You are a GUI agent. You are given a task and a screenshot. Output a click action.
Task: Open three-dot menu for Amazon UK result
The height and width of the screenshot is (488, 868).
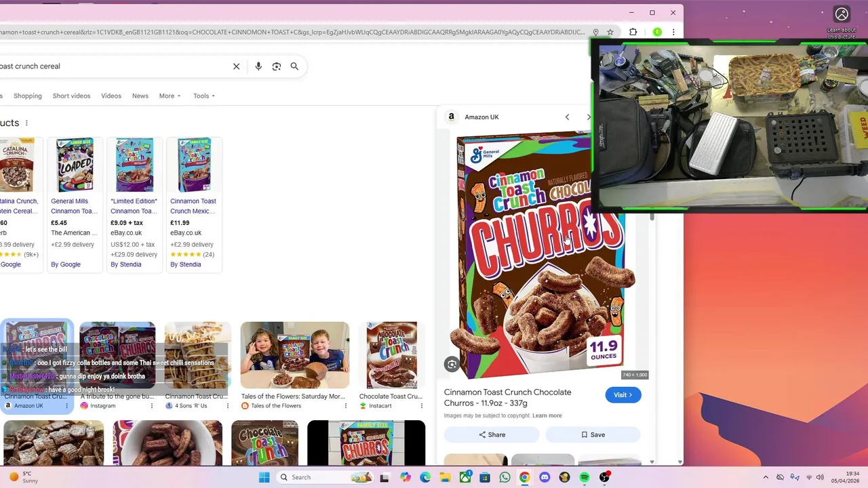[x=66, y=406]
